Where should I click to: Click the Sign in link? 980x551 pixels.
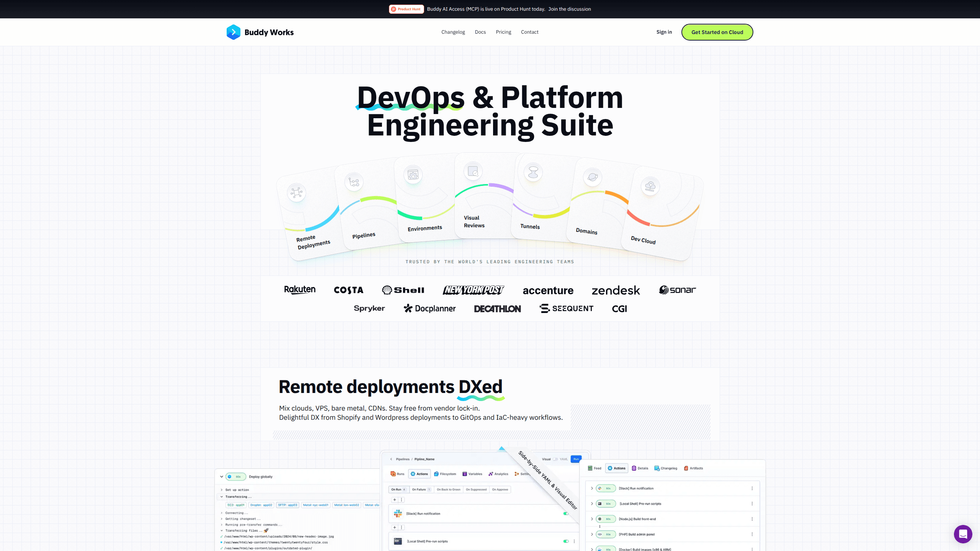tap(664, 32)
